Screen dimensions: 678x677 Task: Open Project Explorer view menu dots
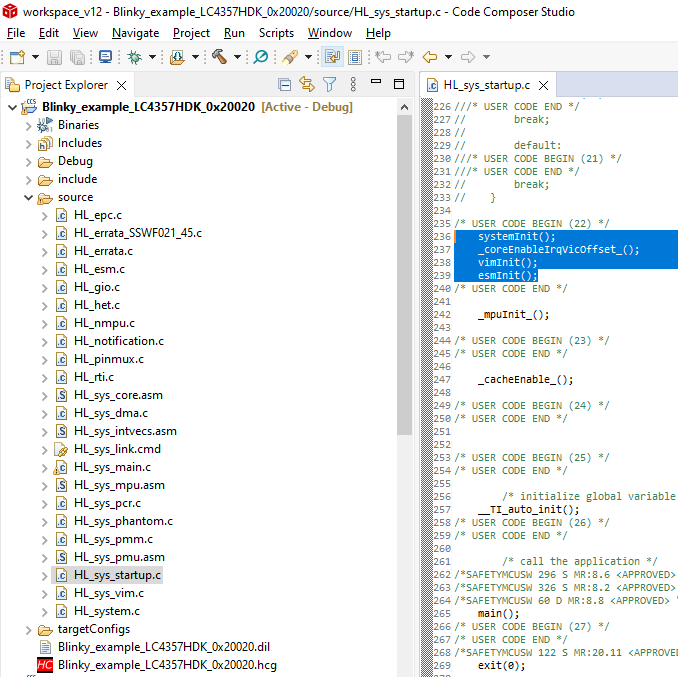[x=353, y=85]
